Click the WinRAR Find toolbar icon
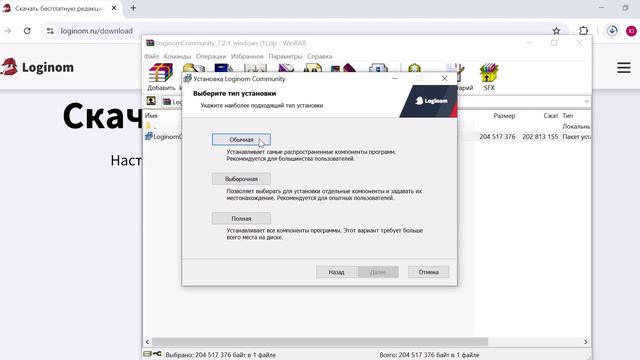Image resolution: width=640 pixels, height=360 pixels. (x=313, y=69)
